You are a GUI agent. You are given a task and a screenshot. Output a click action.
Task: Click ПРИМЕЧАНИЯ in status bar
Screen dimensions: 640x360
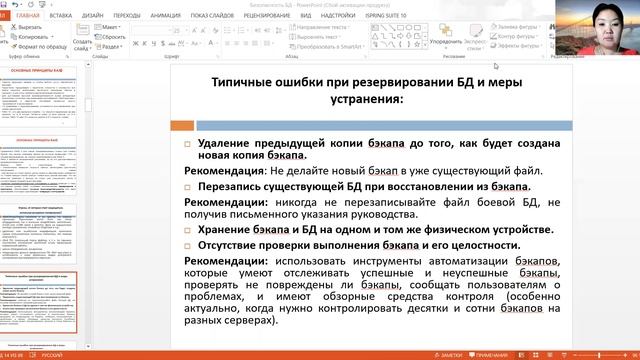pos(488,356)
